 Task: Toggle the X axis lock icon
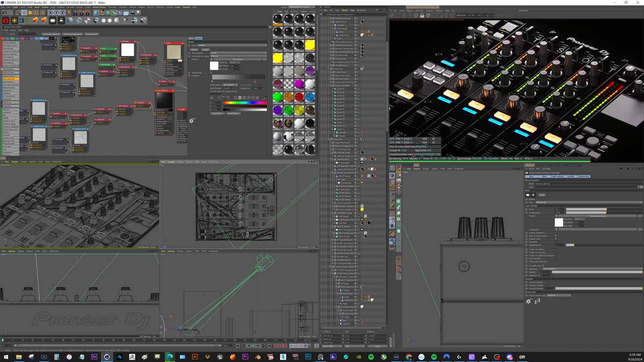(x=50, y=12)
